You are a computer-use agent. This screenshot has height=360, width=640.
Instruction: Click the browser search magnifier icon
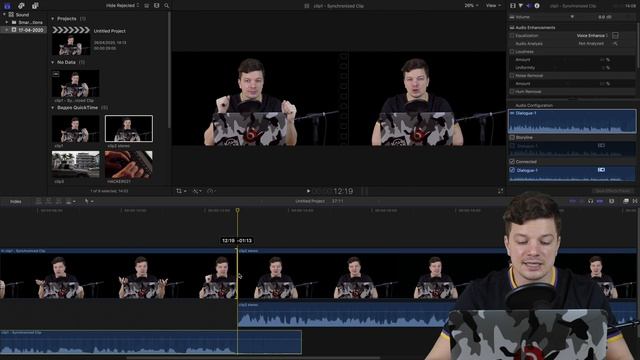pyautogui.click(x=167, y=6)
